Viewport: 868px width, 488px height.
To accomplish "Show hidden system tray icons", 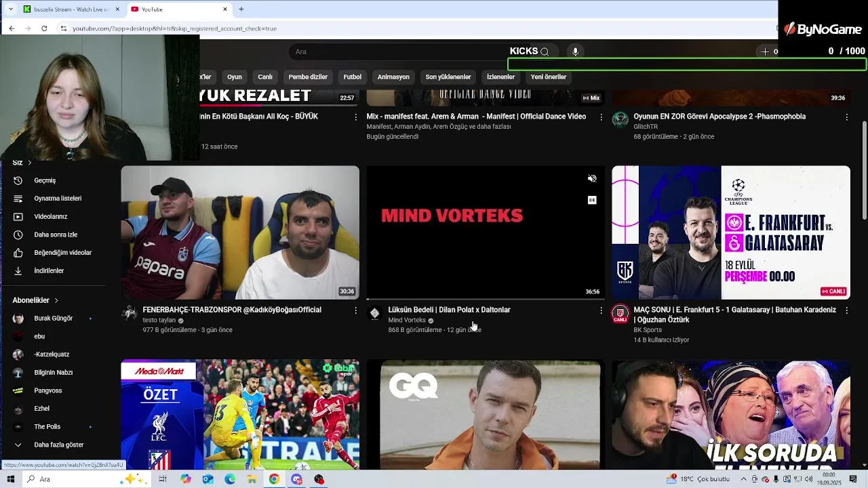I will 744,479.
